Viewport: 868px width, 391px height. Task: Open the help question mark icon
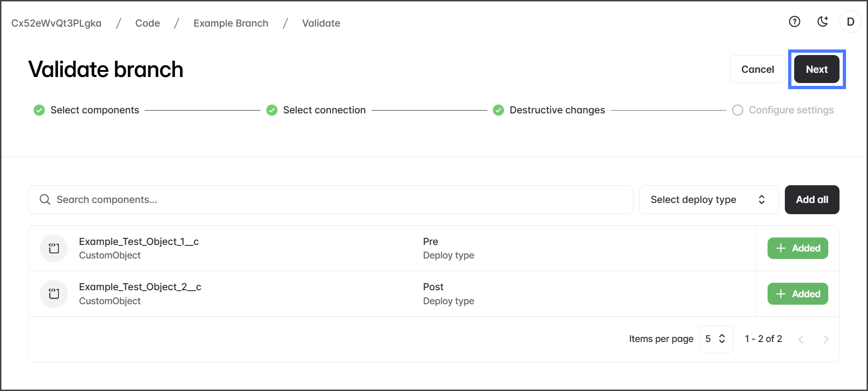pyautogui.click(x=794, y=21)
